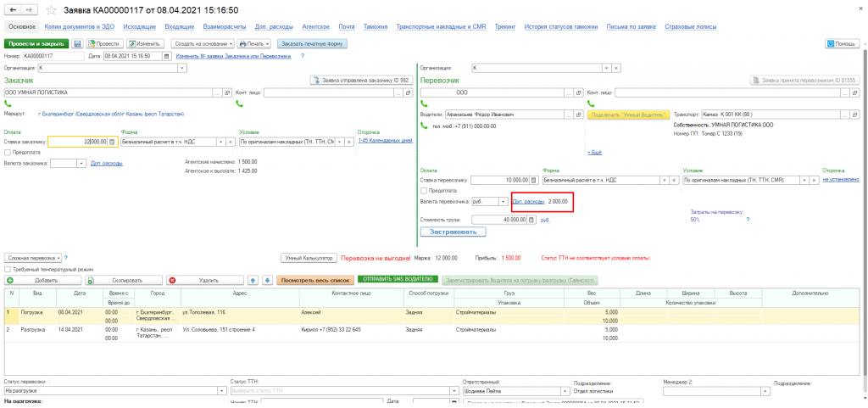This screenshot has height=408, width=868.
Task: Click the forward navigation arrow
Action: [x=30, y=10]
